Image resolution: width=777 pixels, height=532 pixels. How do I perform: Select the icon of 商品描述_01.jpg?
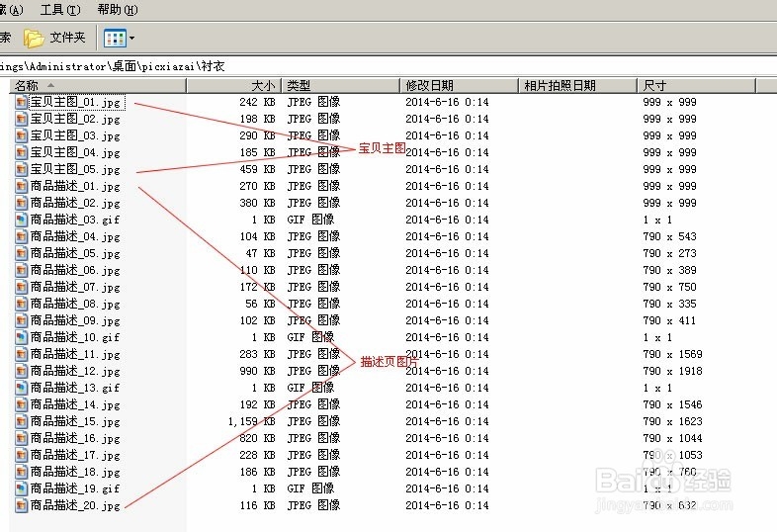click(21, 187)
